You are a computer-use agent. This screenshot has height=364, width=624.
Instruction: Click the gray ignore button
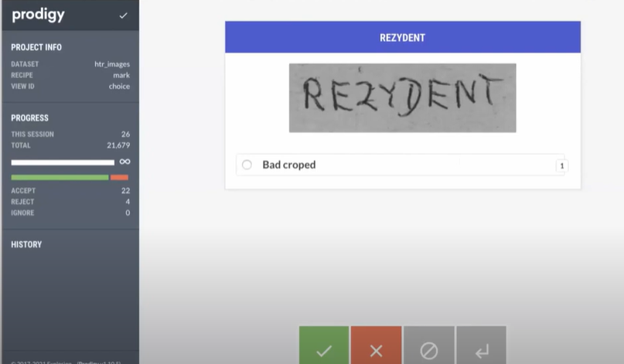coord(428,345)
